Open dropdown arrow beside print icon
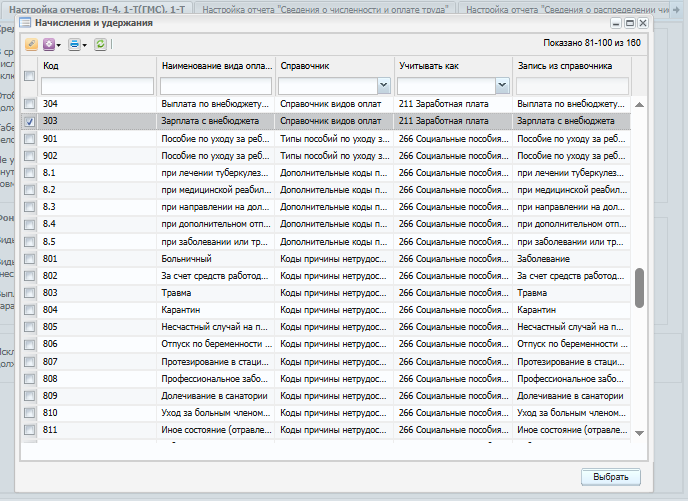Viewport: 688px width, 501px height. click(85, 45)
